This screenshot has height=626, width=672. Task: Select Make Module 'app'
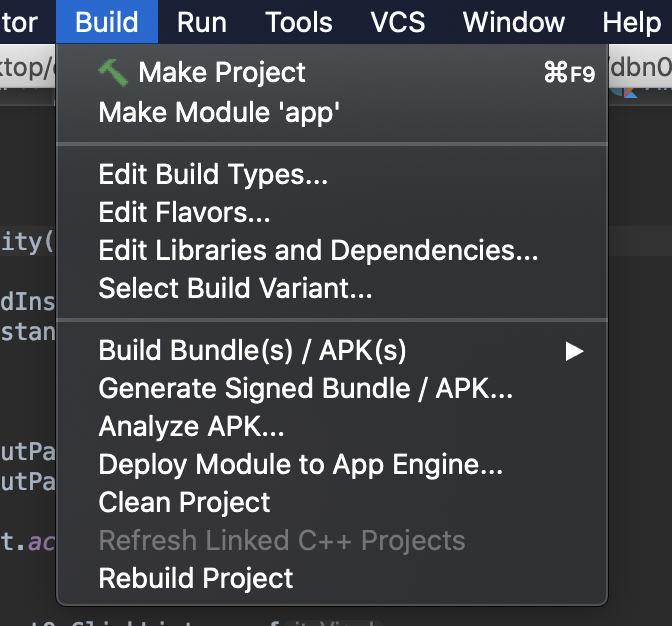pos(219,112)
